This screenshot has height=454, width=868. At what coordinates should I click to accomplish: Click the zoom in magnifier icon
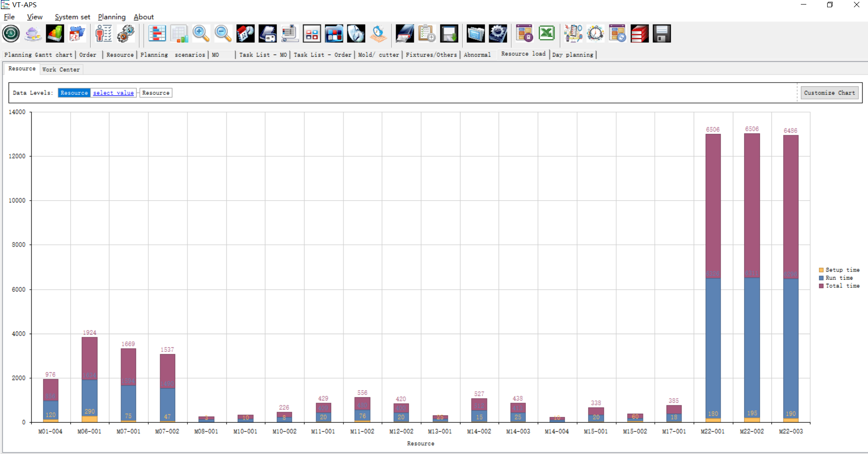[201, 34]
